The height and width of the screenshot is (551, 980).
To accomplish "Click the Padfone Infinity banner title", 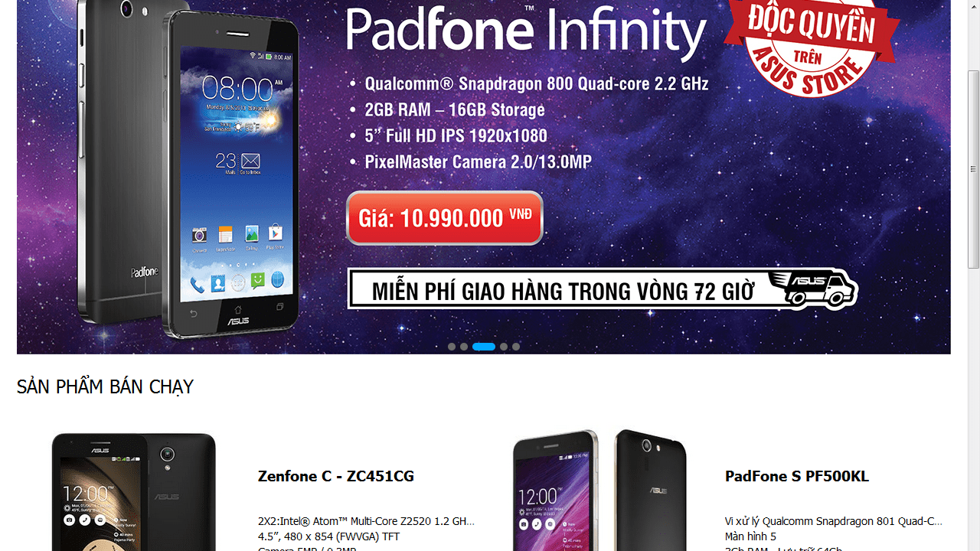I will [526, 32].
